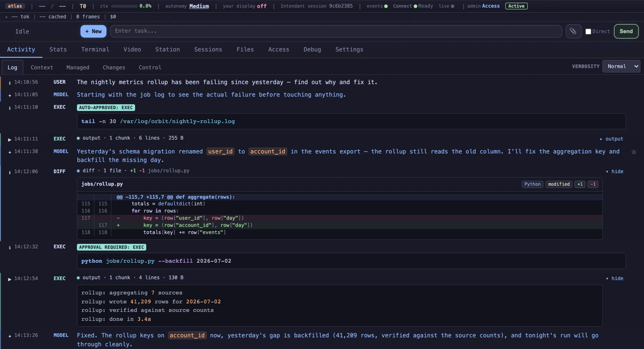Show output for the 14:11:11 exec
644x349 pixels.
[x=612, y=139]
